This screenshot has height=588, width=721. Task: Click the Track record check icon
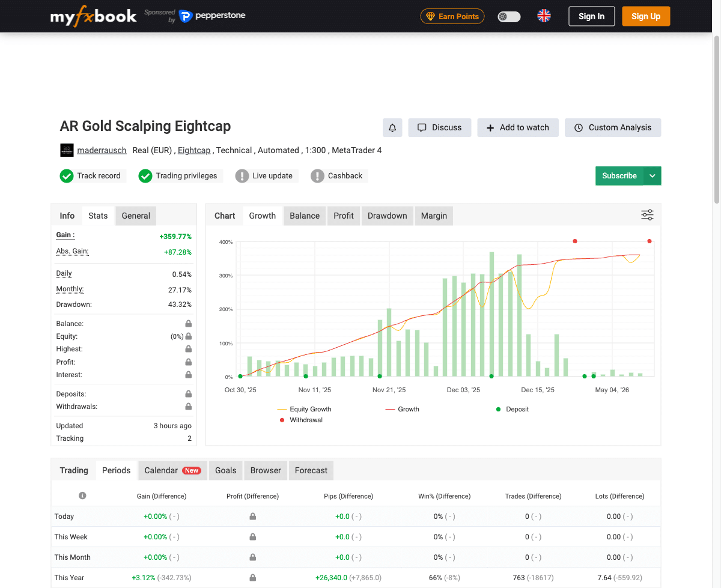pos(66,176)
